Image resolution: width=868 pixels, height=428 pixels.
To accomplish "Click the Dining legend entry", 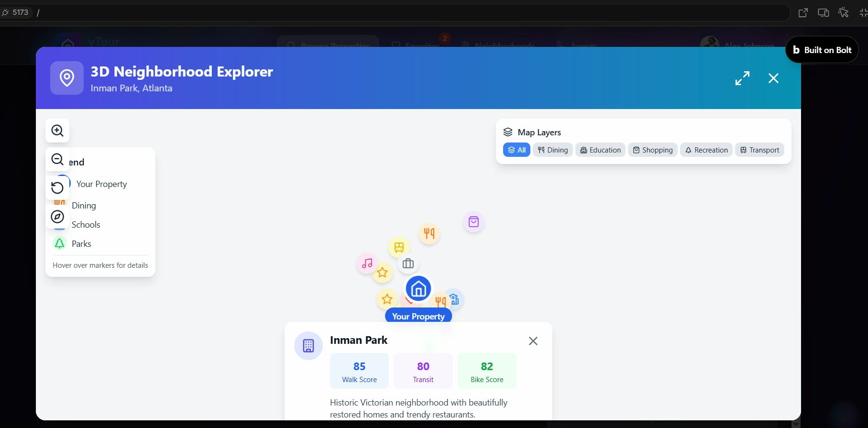I will click(84, 205).
